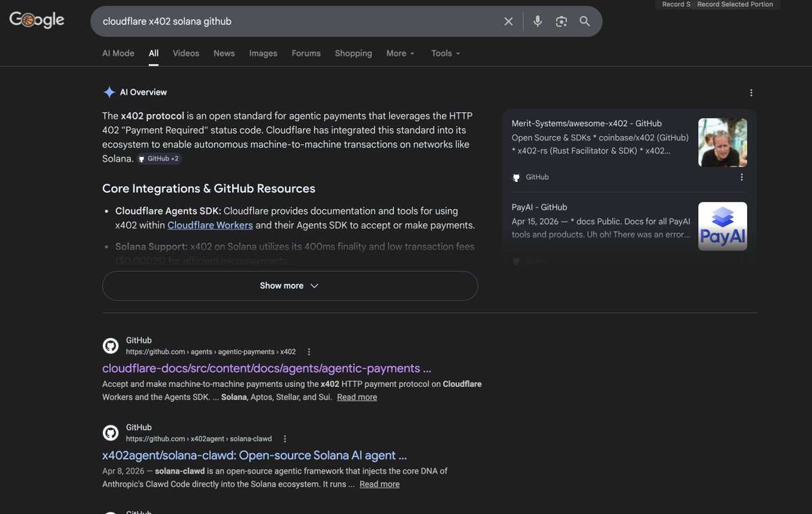Open the Tools dropdown
The image size is (812, 514).
point(446,53)
